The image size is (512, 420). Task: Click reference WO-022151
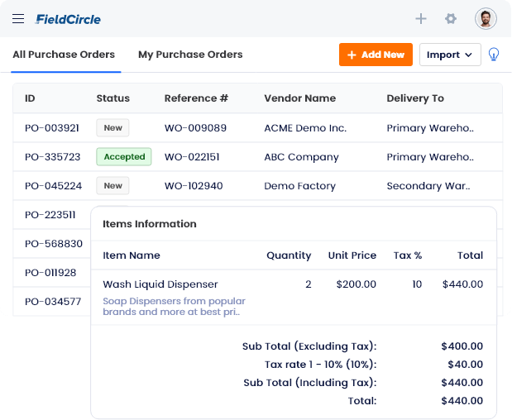pyautogui.click(x=192, y=157)
